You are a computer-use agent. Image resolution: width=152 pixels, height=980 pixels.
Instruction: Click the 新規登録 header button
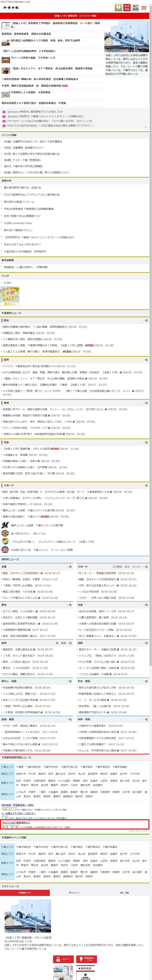pyautogui.click(x=127, y=8)
